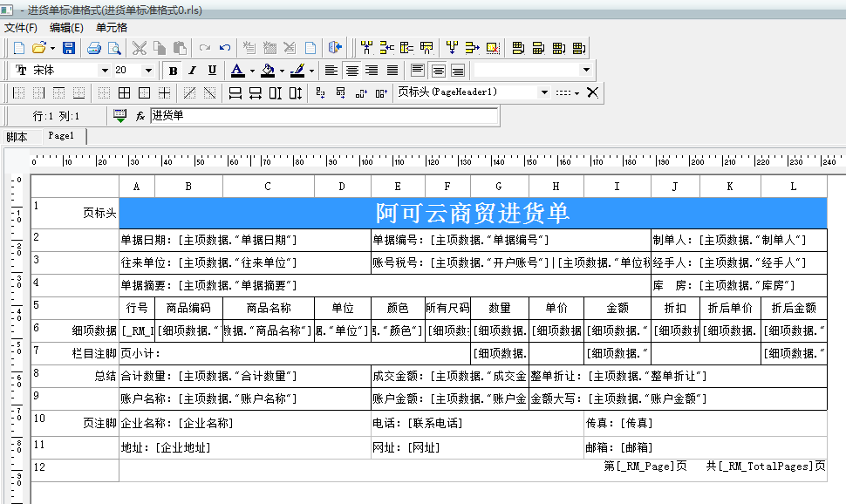Click inside the formula bar showing 进货单
Screen dimensions: 846x504
point(262,115)
